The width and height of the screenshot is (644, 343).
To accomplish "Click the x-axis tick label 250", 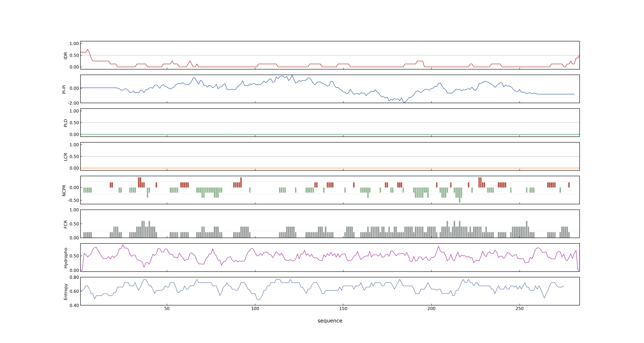I will 520,309.
